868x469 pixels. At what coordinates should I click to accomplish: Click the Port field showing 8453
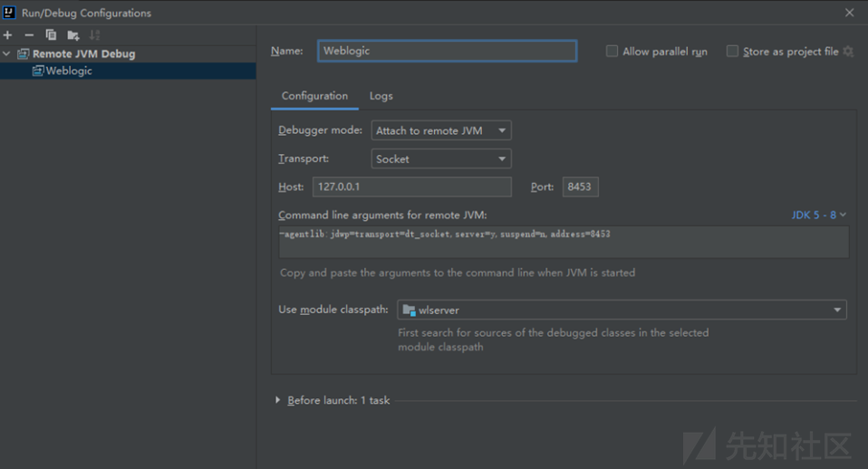pos(580,187)
